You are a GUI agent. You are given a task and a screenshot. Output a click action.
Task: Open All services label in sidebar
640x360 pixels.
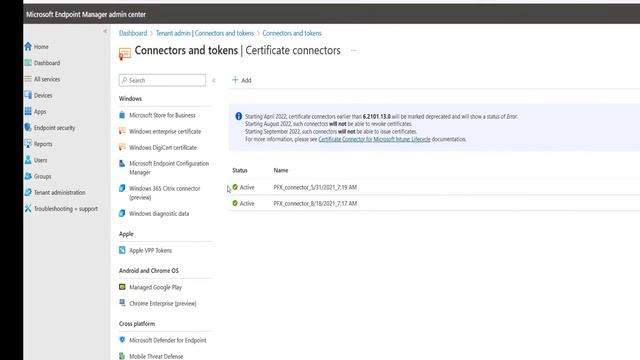(x=47, y=79)
